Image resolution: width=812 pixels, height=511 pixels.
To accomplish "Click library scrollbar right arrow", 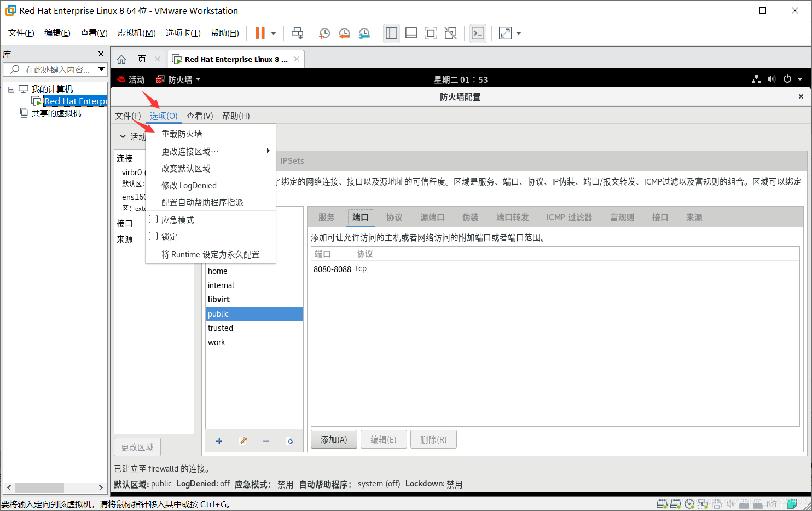I will pos(101,487).
